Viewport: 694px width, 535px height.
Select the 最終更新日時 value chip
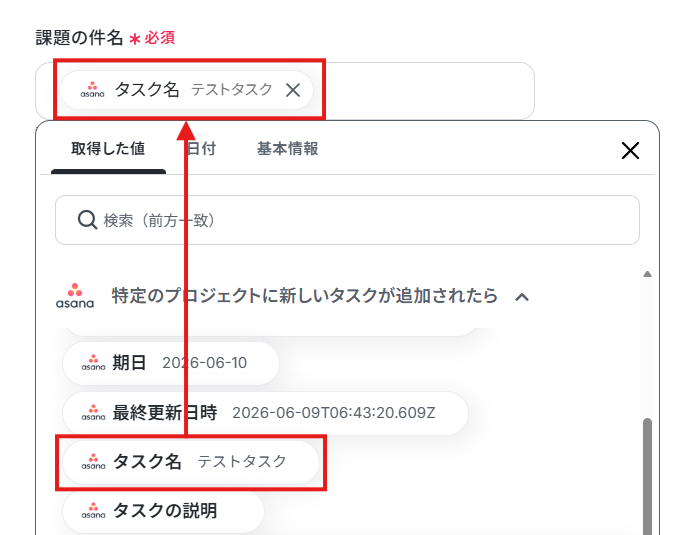click(265, 413)
